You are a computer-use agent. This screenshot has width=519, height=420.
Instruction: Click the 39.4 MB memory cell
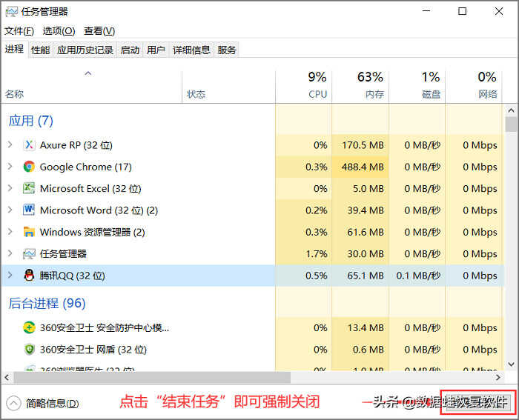click(x=360, y=210)
